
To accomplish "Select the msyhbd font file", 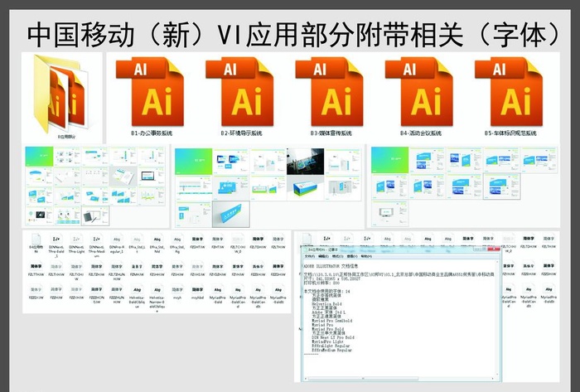I will click(197, 293).
